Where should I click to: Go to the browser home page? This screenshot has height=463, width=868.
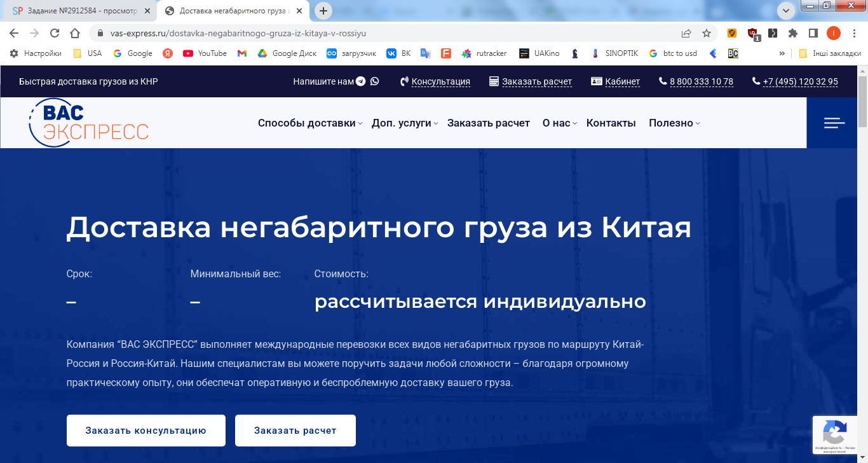click(x=75, y=33)
